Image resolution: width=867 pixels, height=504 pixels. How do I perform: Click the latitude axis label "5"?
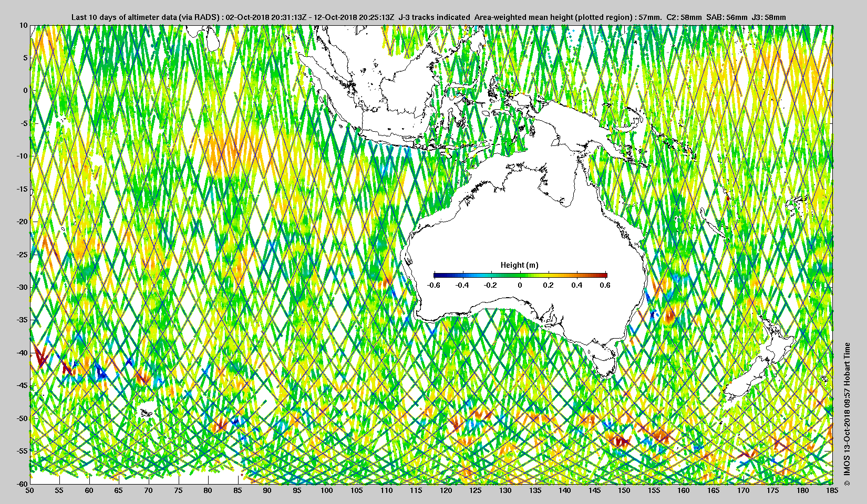pyautogui.click(x=25, y=58)
